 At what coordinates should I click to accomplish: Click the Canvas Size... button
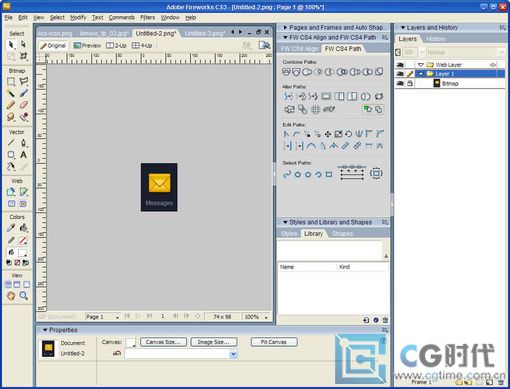(x=163, y=342)
